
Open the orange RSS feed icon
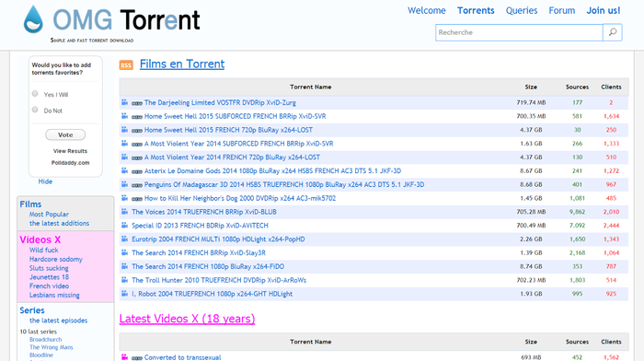click(x=126, y=65)
